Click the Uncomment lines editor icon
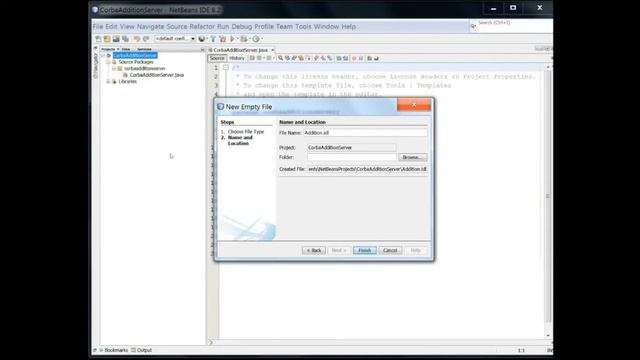Screen dimensions: 640x360 (x=376, y=58)
